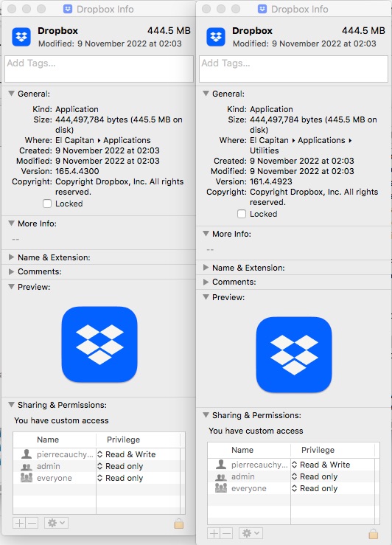Change pierrecauchy Read & Write privilege, right window
392x545 pixels.
[x=321, y=465]
